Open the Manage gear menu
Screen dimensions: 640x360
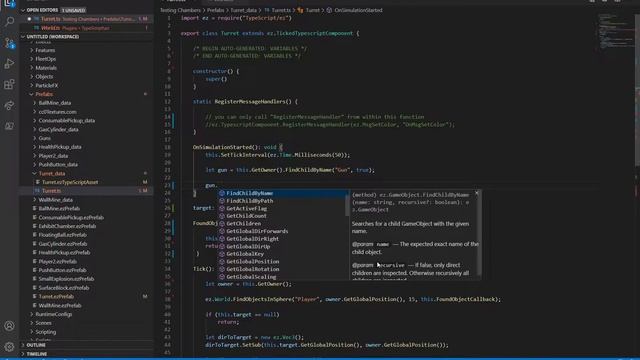(9, 347)
